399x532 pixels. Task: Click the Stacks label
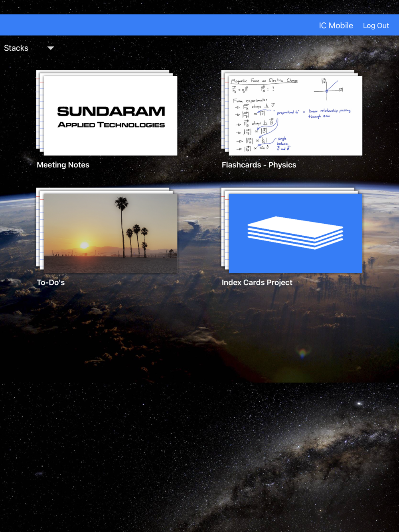pyautogui.click(x=16, y=48)
